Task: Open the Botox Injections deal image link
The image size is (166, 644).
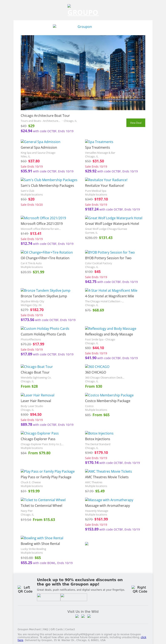Action: (x=99, y=433)
